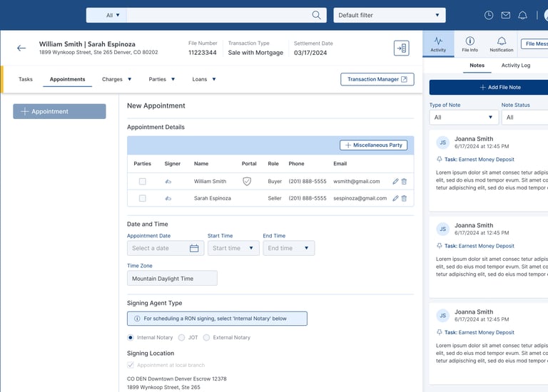Expand the Parties menu
This screenshot has height=392, width=548.
pos(161,79)
